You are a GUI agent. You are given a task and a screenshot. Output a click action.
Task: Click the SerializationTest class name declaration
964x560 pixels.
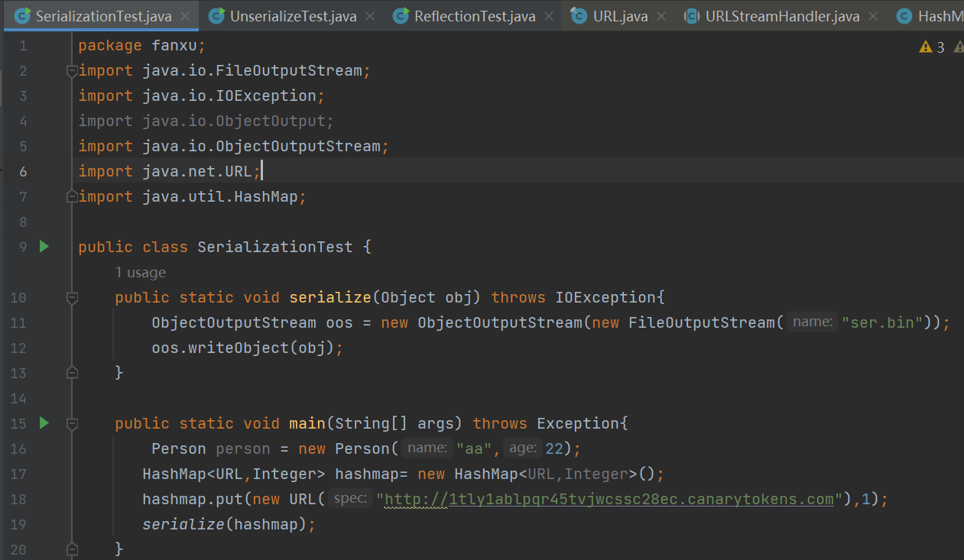click(275, 248)
